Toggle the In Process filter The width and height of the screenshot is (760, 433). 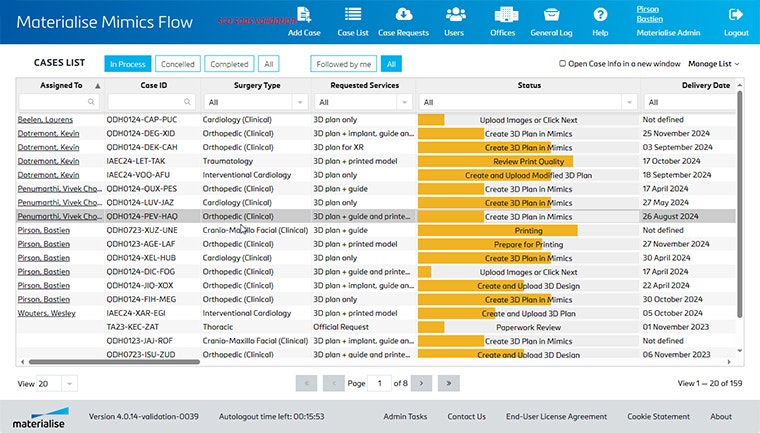click(x=127, y=64)
